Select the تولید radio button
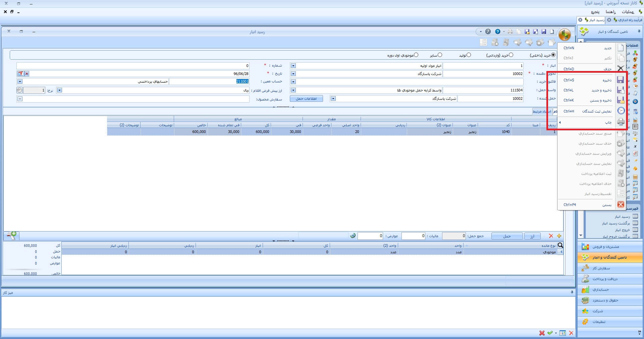The image size is (644, 339). coord(469,55)
